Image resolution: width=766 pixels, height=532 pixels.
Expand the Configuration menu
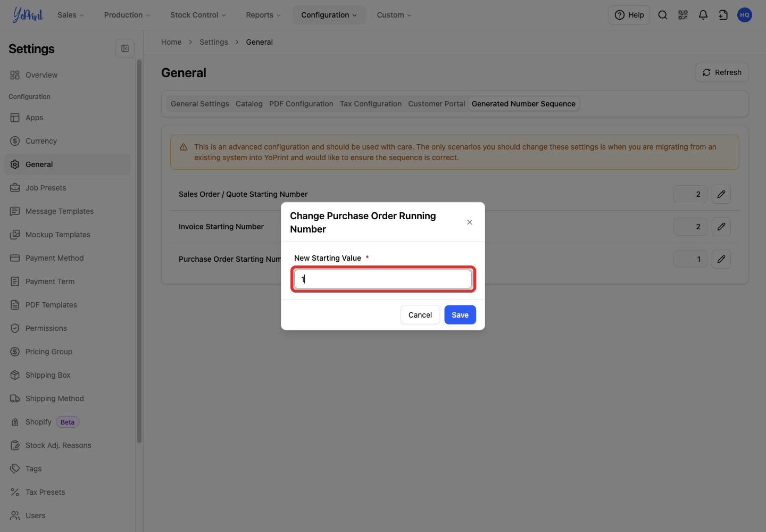point(329,15)
